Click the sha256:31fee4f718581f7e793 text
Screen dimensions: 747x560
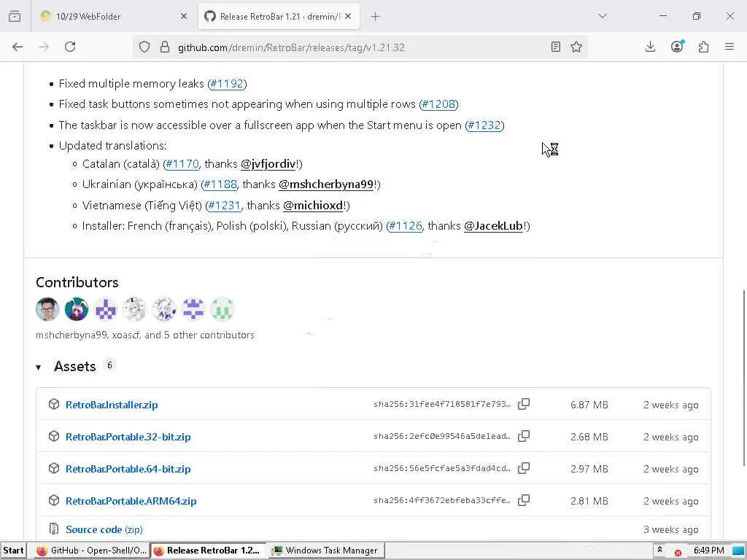(441, 404)
